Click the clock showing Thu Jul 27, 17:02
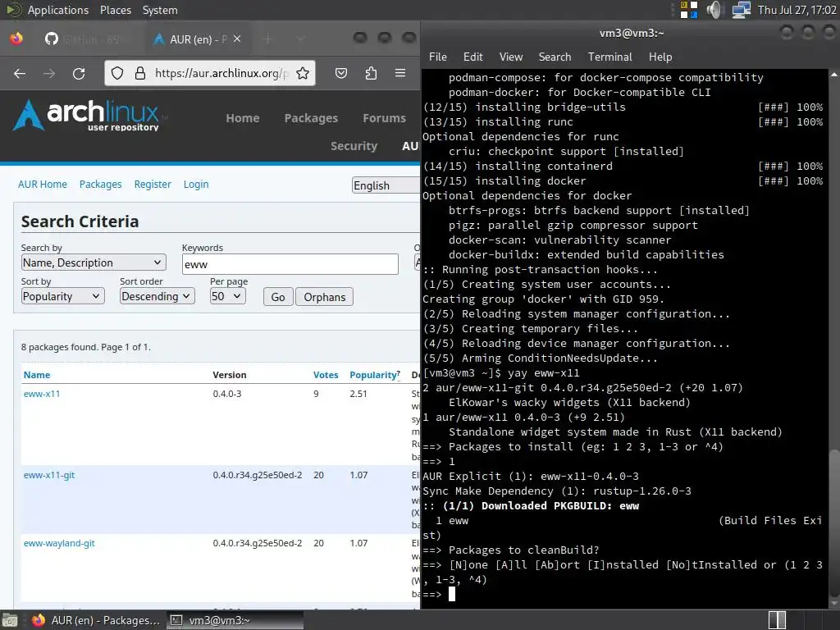This screenshot has width=840, height=630. coord(797,10)
